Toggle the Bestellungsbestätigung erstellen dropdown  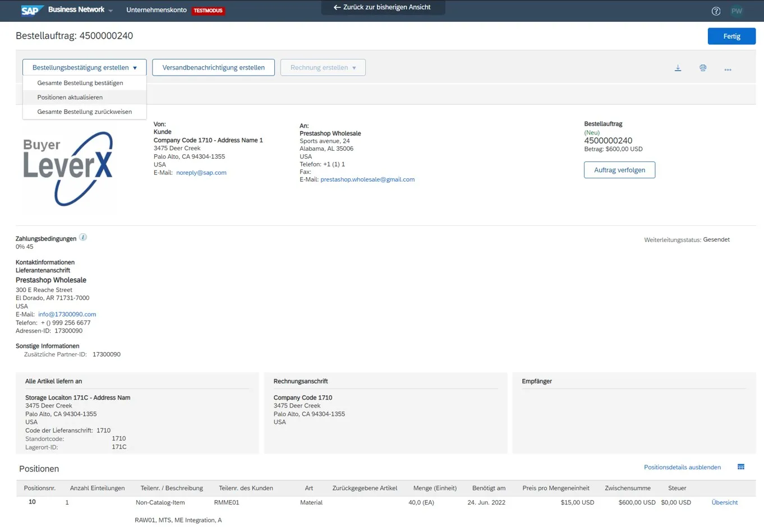click(x=85, y=67)
